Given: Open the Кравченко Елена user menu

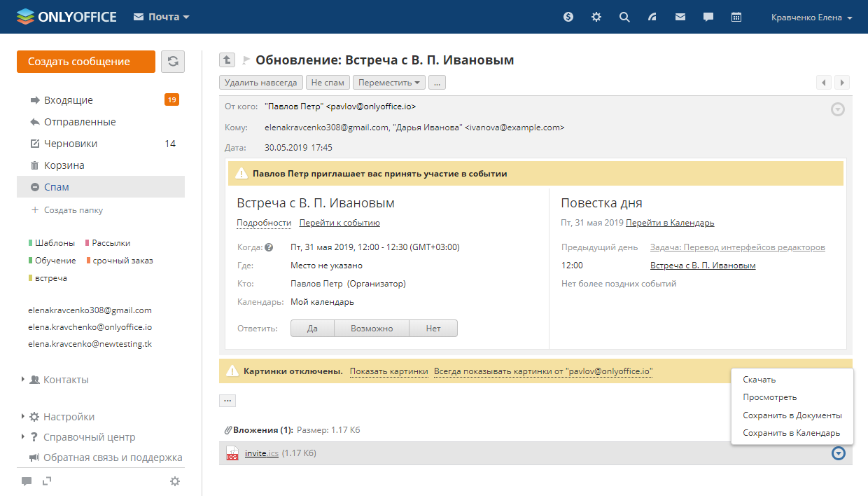Looking at the screenshot, I should 811,18.
